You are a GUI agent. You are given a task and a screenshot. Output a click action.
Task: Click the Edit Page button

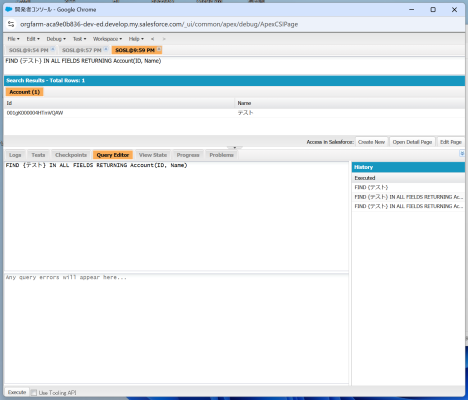click(451, 142)
